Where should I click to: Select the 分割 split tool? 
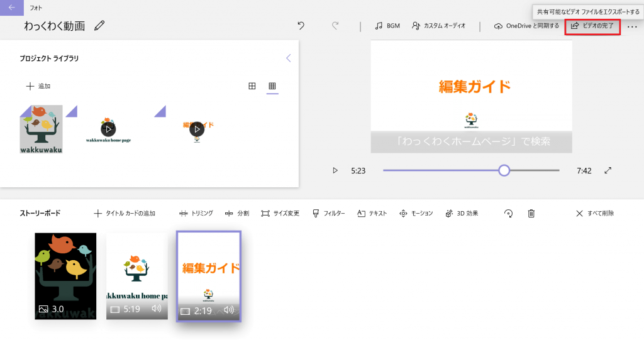tap(237, 214)
